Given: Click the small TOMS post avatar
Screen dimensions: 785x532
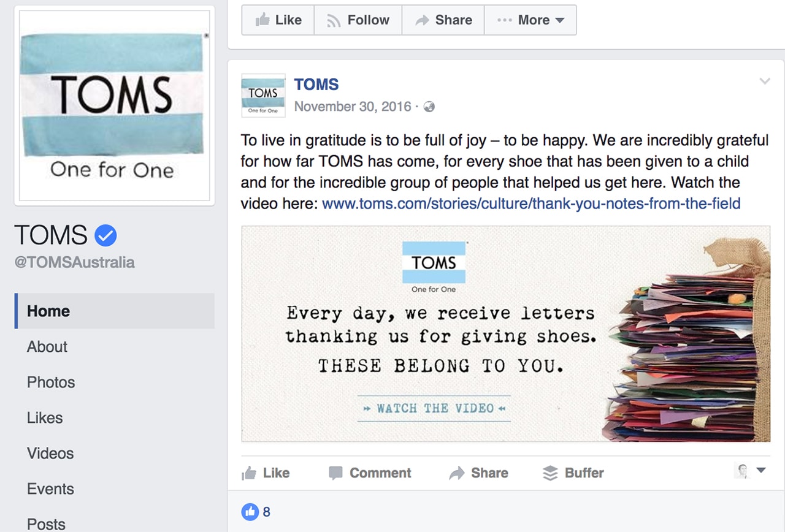Looking at the screenshot, I should tap(263, 96).
